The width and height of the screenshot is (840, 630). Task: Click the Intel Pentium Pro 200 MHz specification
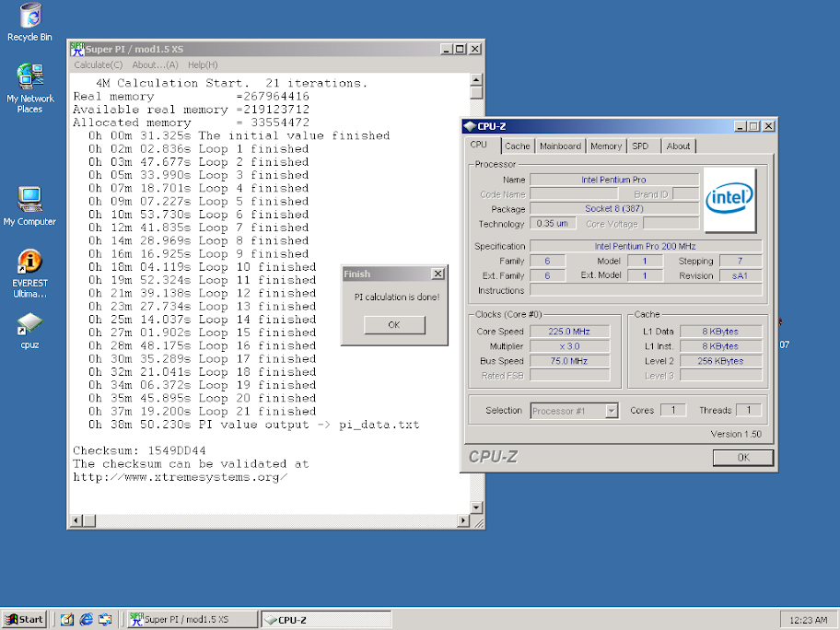click(645, 246)
